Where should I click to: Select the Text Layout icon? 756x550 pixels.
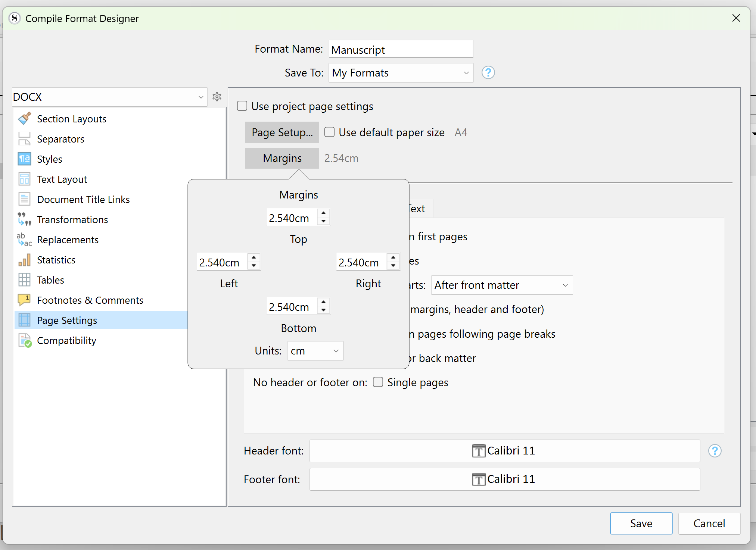tap(24, 179)
